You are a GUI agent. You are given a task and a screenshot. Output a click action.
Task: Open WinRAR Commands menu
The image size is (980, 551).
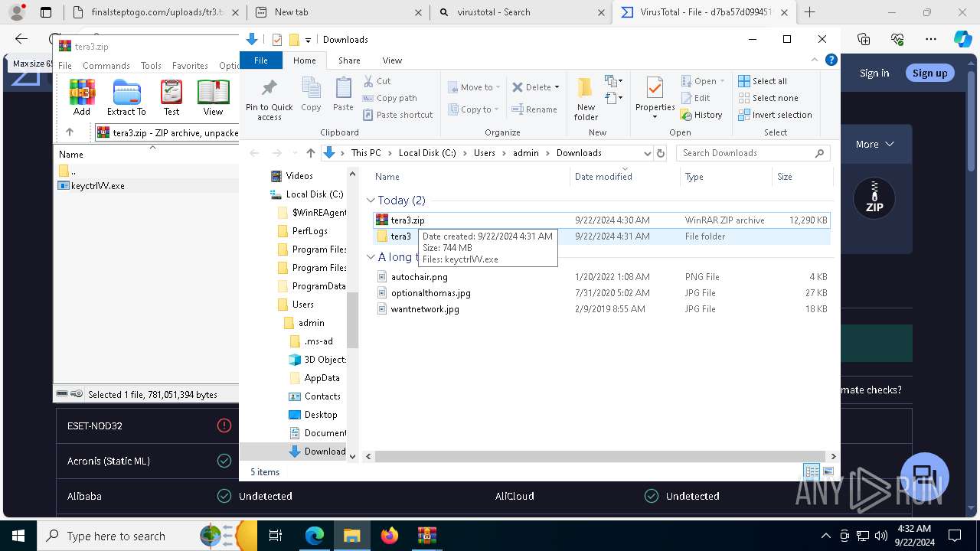pos(106,66)
